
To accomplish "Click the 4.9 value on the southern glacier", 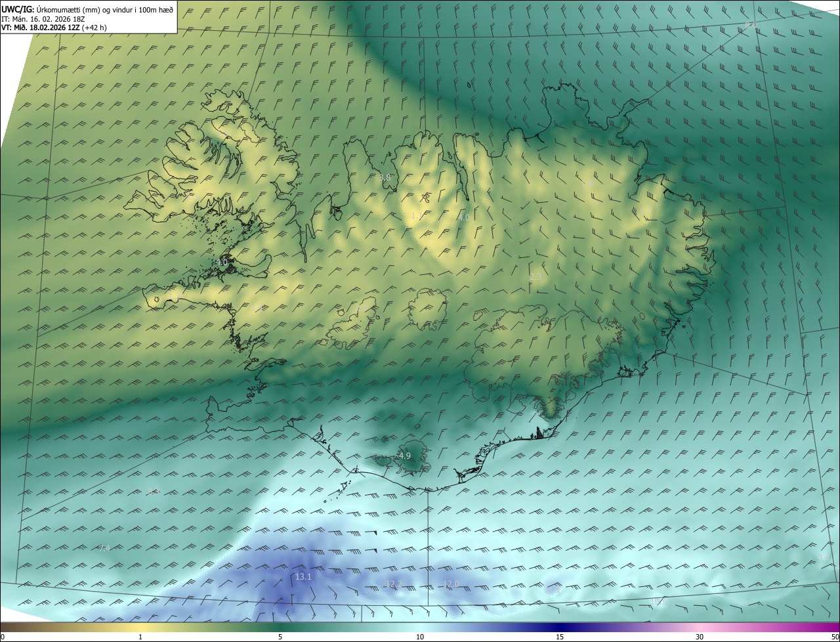I will (404, 456).
